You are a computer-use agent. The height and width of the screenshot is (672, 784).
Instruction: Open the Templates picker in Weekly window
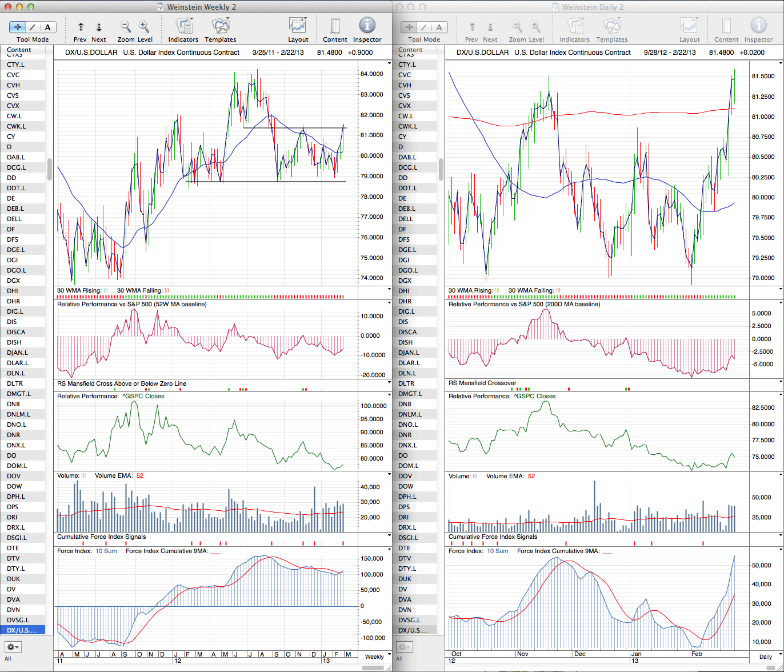coord(220,26)
